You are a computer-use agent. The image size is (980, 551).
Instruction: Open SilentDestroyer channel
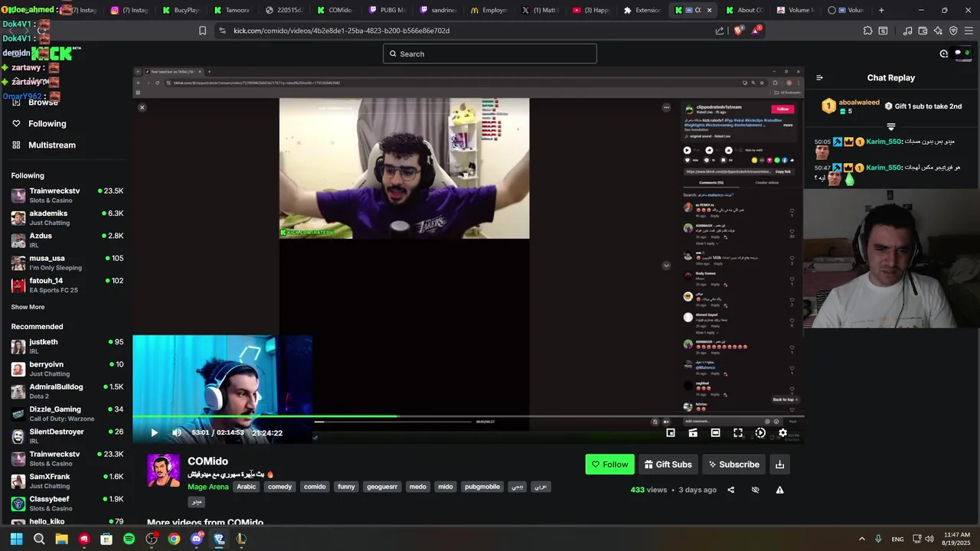click(67, 435)
